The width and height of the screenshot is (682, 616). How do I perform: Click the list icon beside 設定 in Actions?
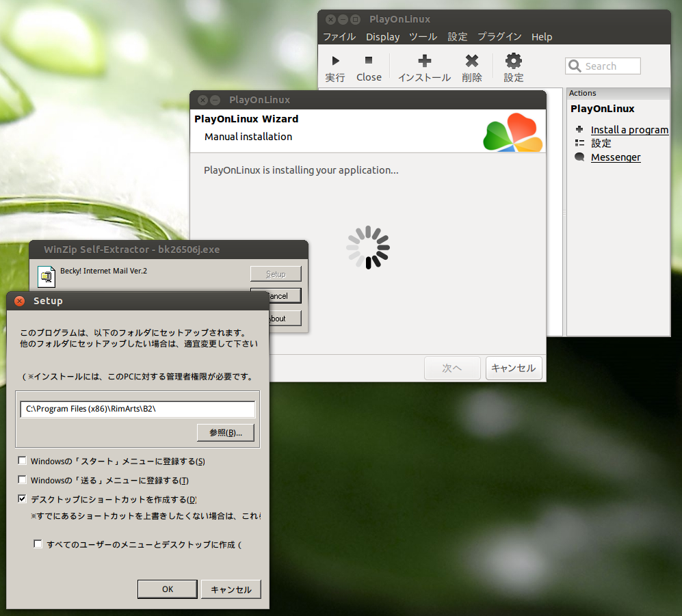(x=579, y=143)
